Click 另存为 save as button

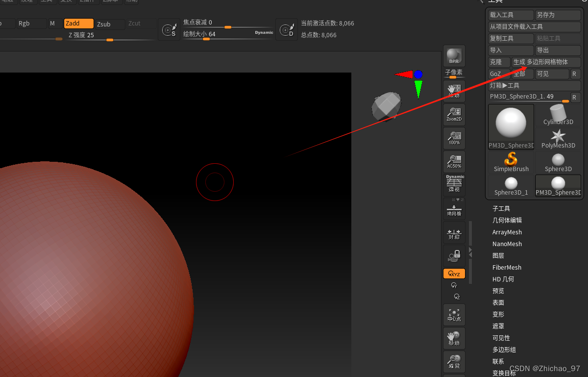click(558, 15)
